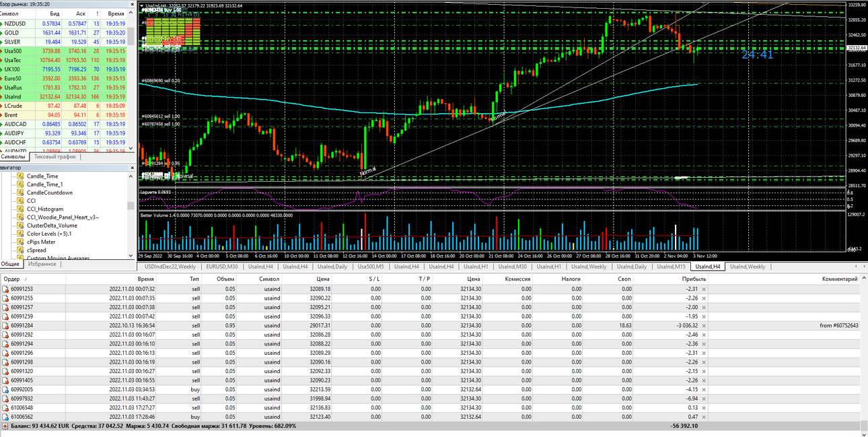The height and width of the screenshot is (437, 868).
Task: Click the #60869690 sell 0.20 chart label
Action: pyautogui.click(x=161, y=81)
